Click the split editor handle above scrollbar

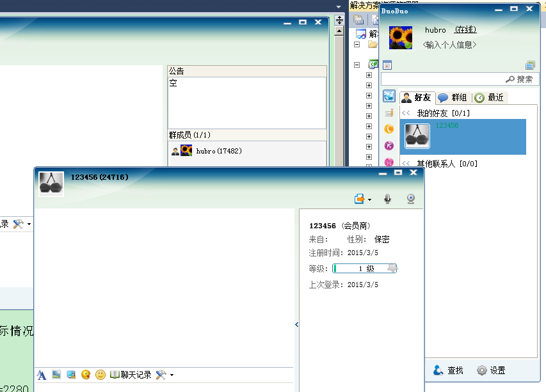[339, 20]
